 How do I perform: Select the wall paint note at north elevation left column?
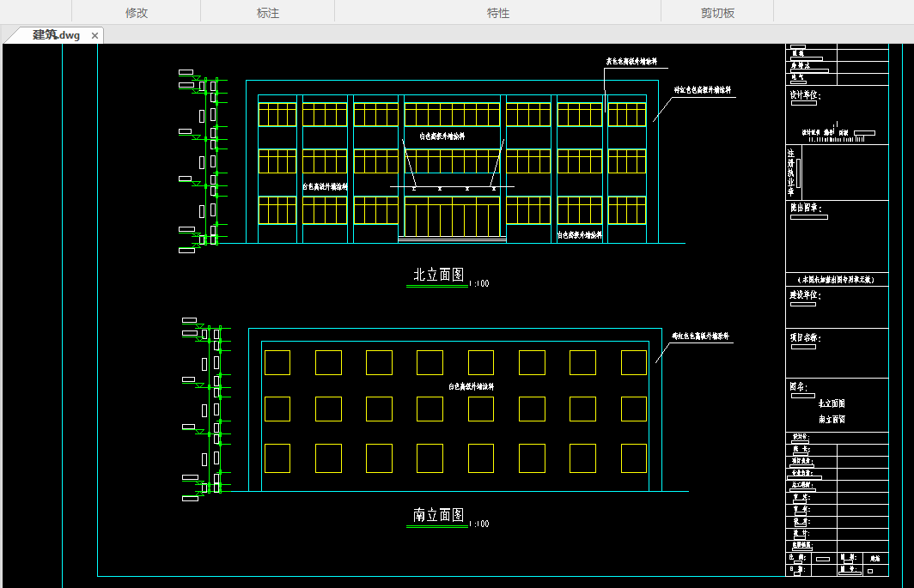pos(325,186)
